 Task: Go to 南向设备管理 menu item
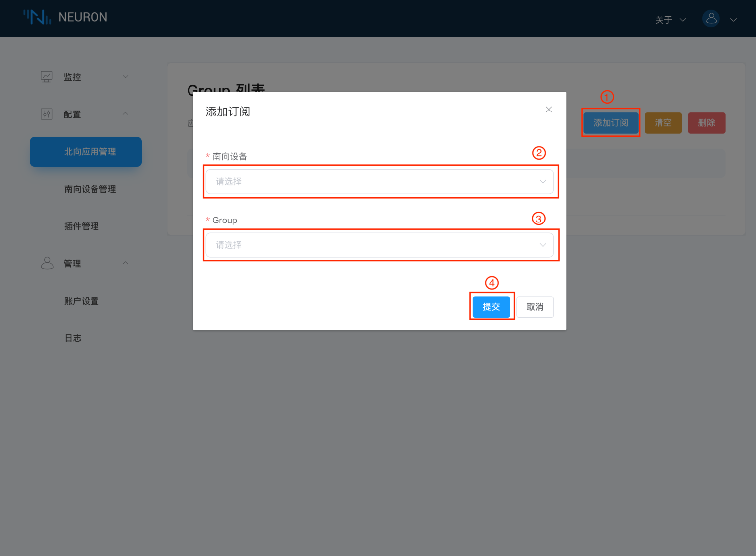90,189
